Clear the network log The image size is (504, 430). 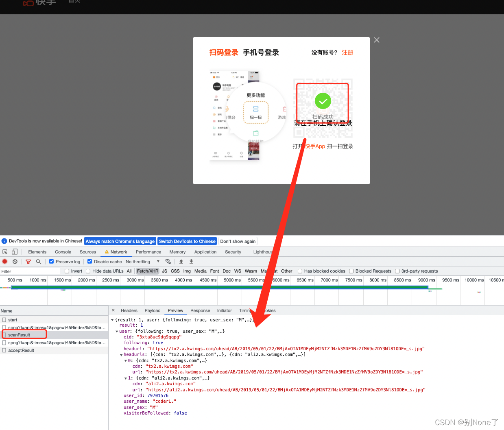(x=15, y=262)
